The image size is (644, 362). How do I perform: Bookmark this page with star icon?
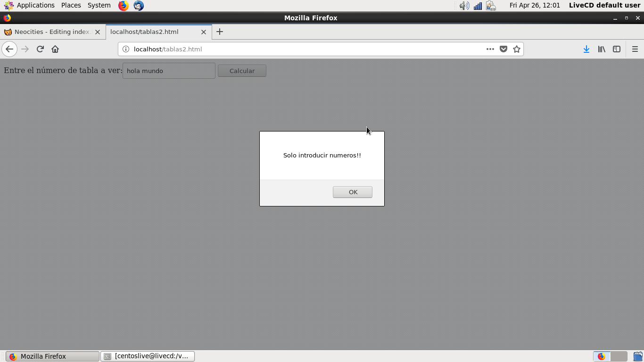coord(517,49)
